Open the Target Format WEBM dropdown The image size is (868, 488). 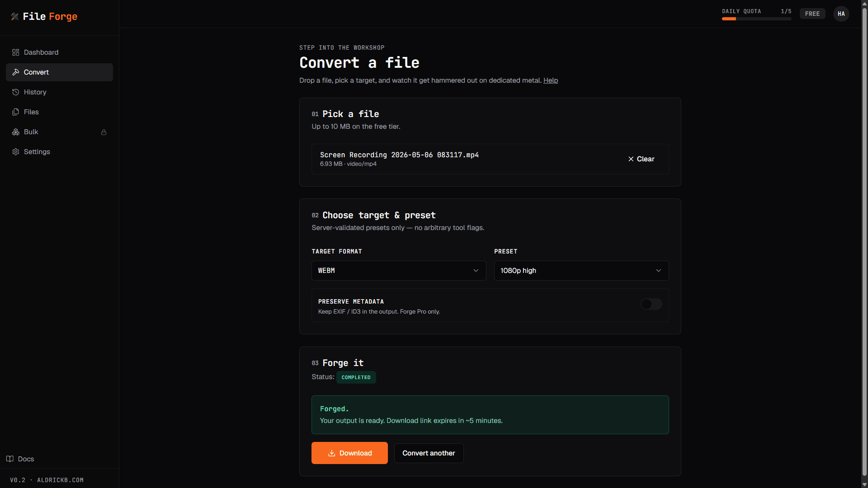[399, 271]
